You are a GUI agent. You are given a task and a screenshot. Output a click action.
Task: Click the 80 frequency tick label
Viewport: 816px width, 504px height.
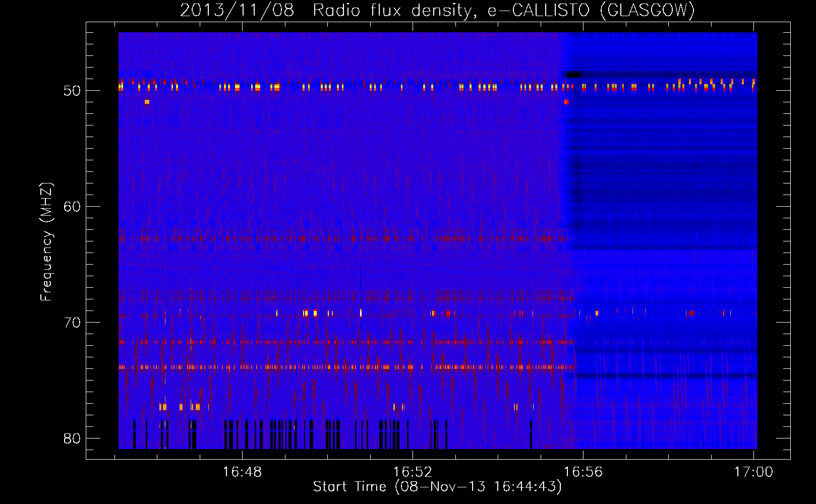pyautogui.click(x=72, y=438)
